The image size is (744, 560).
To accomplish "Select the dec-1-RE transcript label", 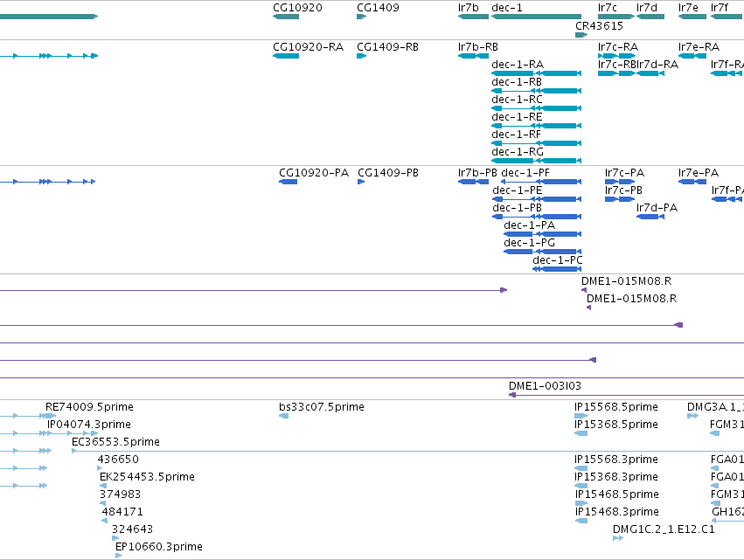I will [517, 117].
